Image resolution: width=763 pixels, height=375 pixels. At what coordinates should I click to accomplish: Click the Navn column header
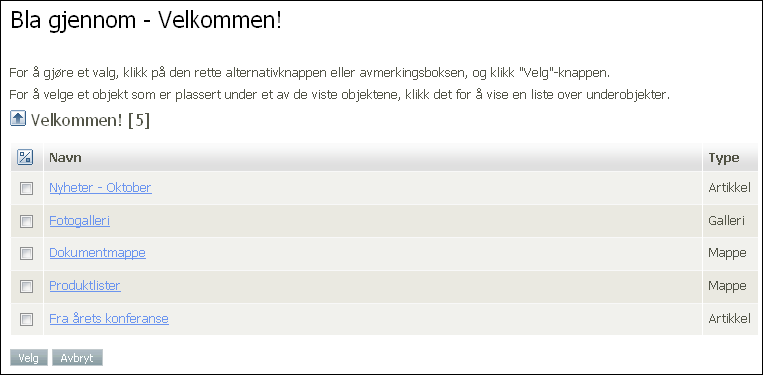click(65, 158)
